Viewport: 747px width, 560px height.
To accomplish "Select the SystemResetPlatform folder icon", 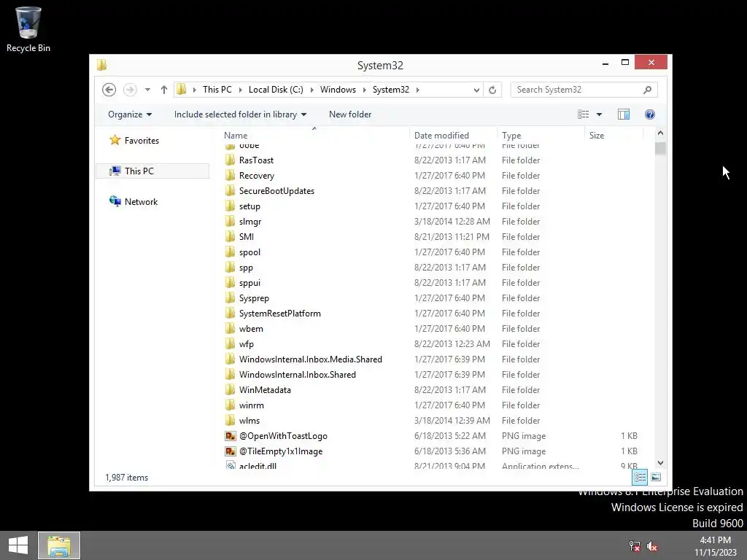I will click(x=230, y=313).
